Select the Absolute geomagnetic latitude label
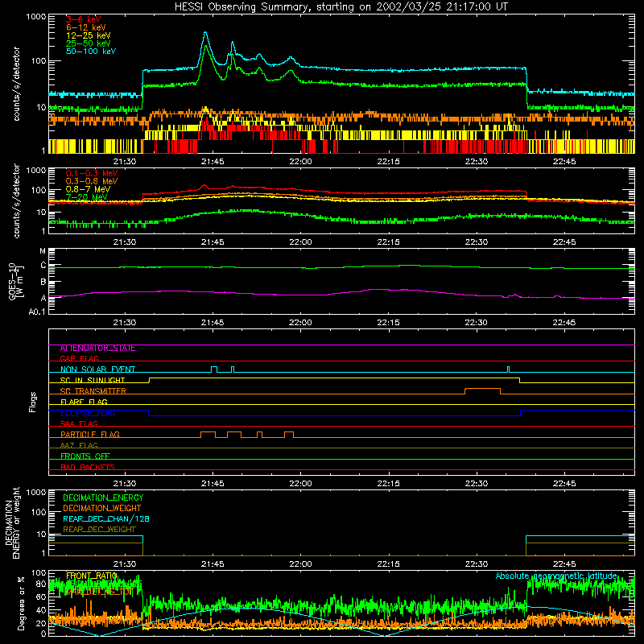The height and width of the screenshot is (644, 644). pyautogui.click(x=556, y=576)
